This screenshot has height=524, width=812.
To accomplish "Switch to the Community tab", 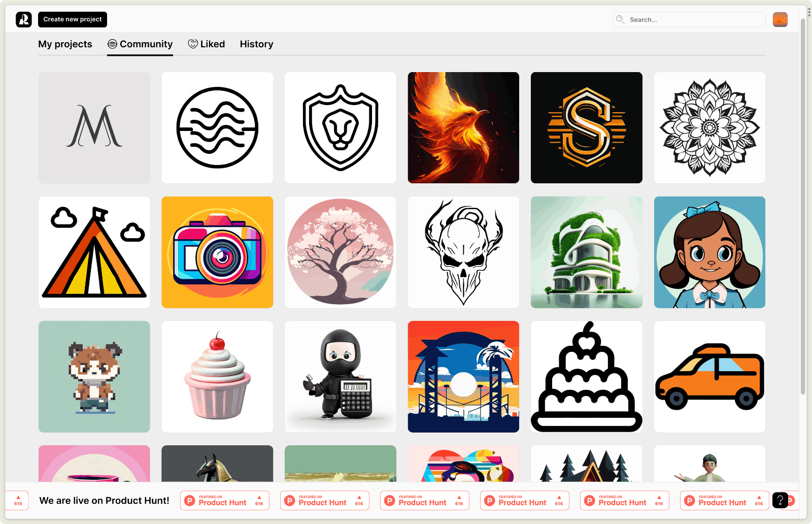I will coord(140,44).
